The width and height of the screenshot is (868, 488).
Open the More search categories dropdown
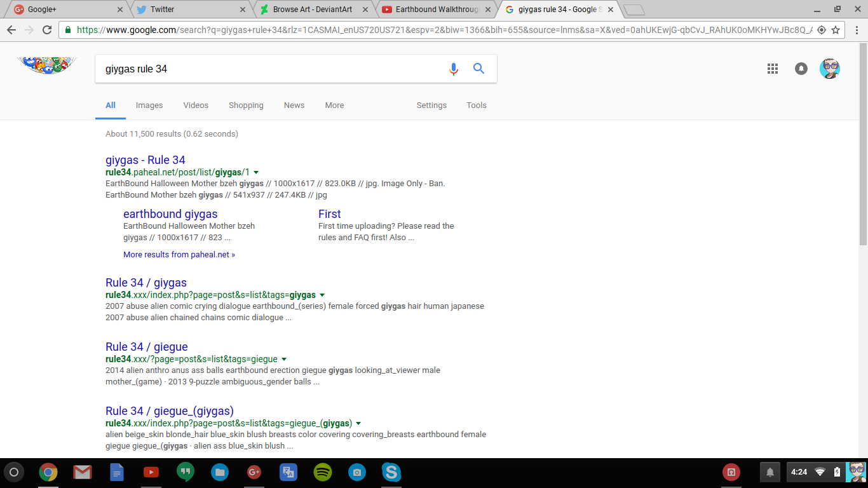334,105
